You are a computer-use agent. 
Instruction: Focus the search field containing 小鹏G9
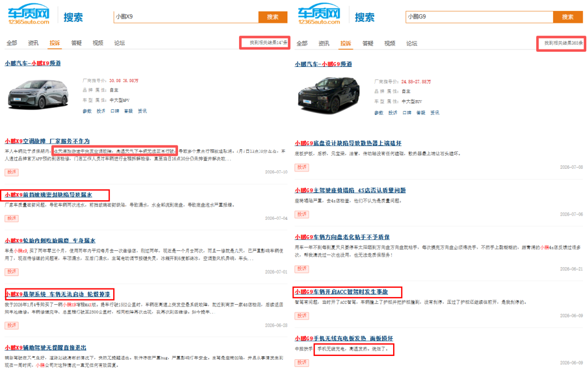(479, 17)
